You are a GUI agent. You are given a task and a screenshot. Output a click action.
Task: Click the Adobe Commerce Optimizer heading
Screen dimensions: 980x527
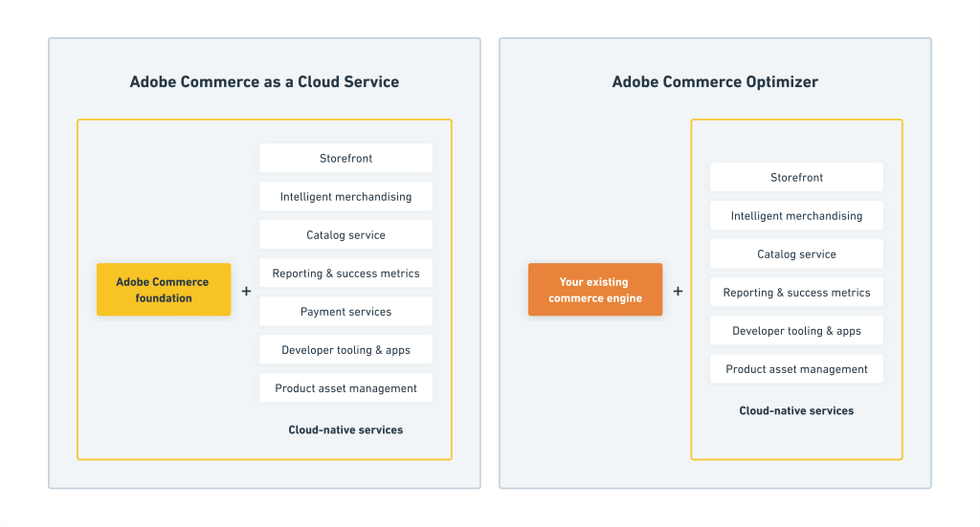(715, 82)
